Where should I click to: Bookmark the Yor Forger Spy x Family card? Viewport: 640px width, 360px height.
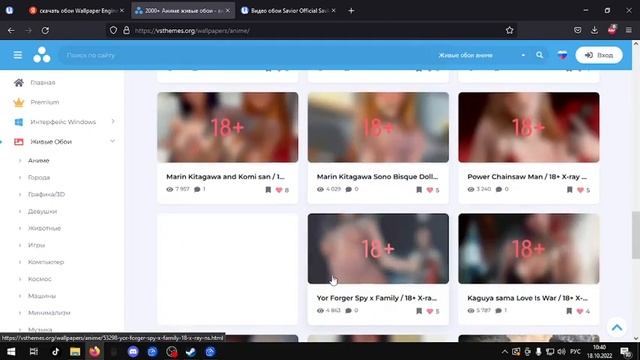click(x=419, y=311)
